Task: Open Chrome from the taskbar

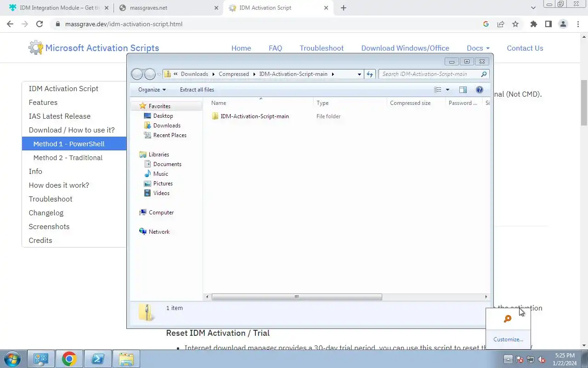Action: pos(69,359)
